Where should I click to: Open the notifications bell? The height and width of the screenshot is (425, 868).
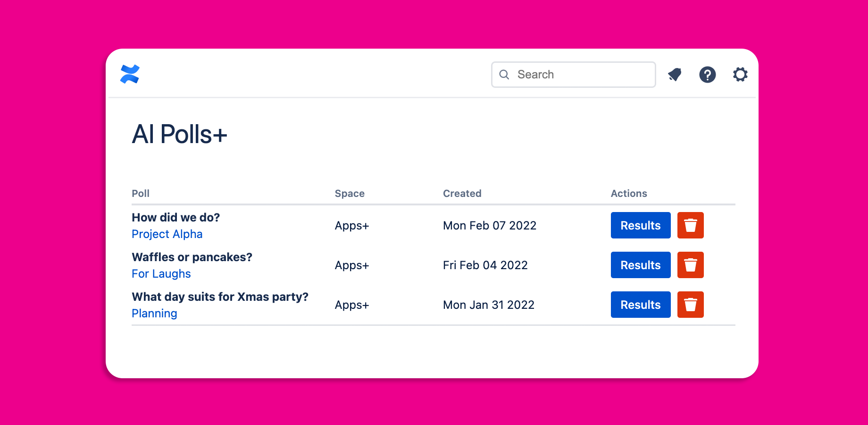tap(675, 75)
